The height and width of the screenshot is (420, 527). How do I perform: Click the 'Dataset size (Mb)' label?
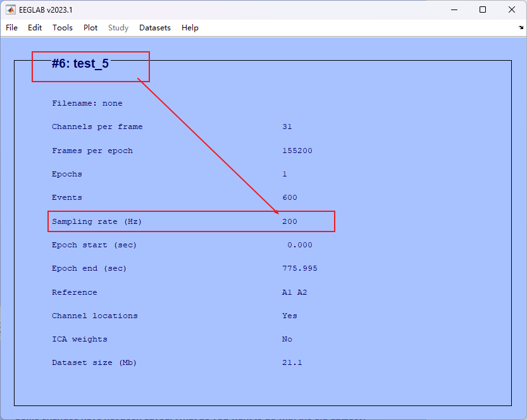pos(94,363)
